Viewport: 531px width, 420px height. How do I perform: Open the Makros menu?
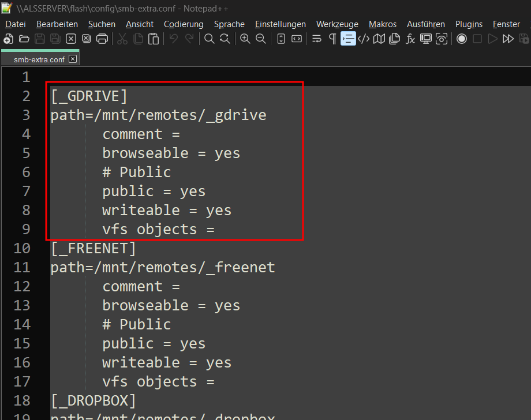coord(382,24)
